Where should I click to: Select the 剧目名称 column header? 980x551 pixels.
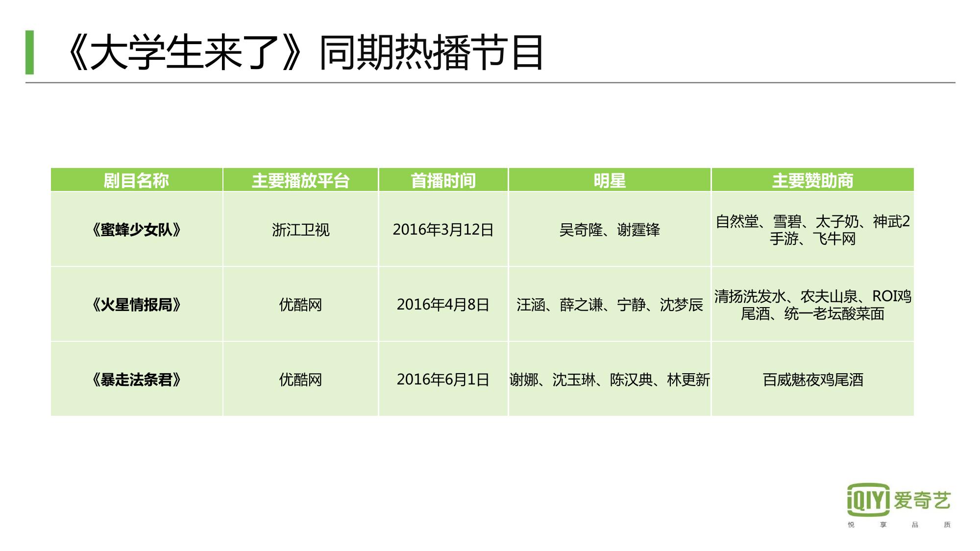pos(137,180)
